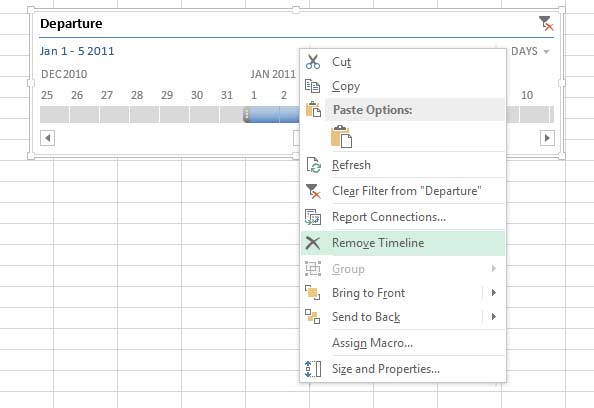Click the clipboard Paste option icon
This screenshot has height=408, width=594.
click(x=341, y=136)
